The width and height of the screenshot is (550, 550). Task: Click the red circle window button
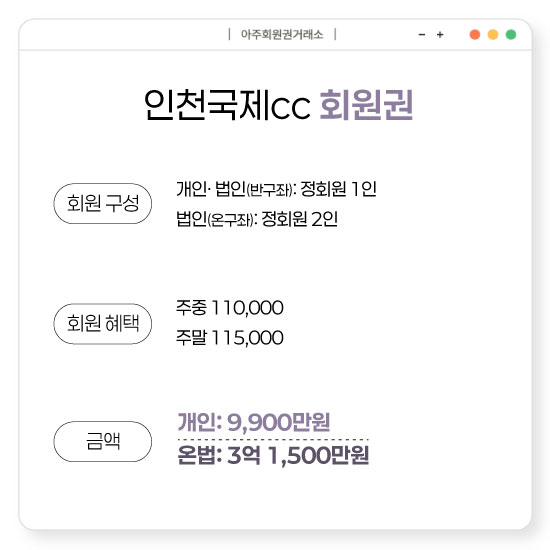475,34
